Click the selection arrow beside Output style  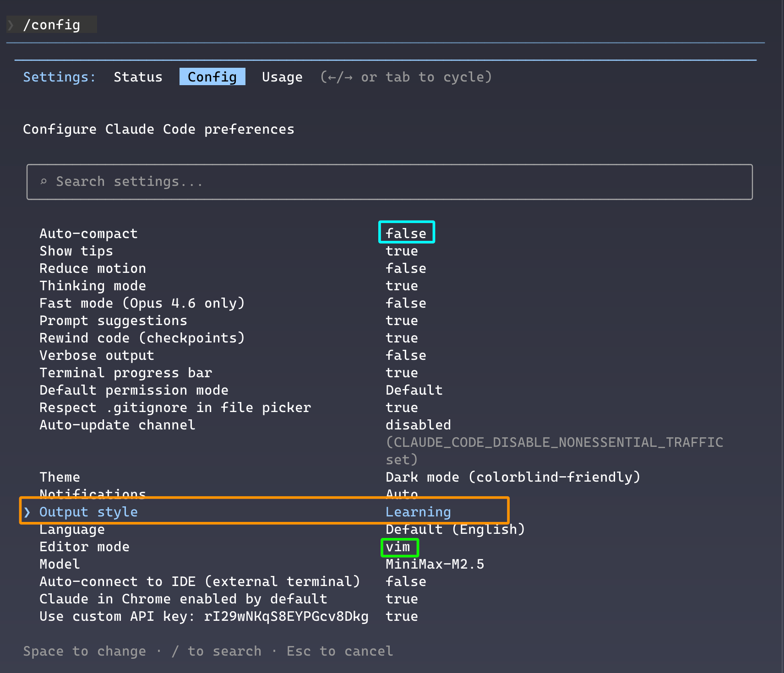[x=27, y=512]
